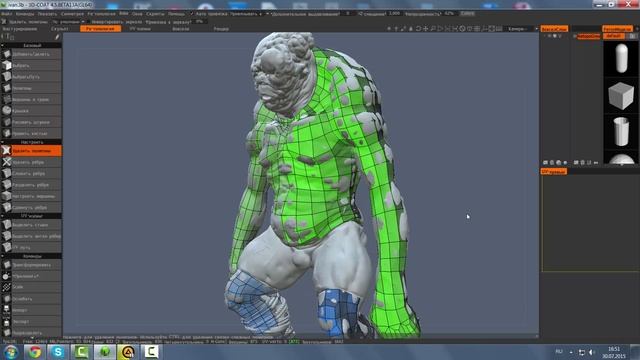Select the Настроить вершины tool
This screenshot has height=360, width=640.
(x=31, y=196)
